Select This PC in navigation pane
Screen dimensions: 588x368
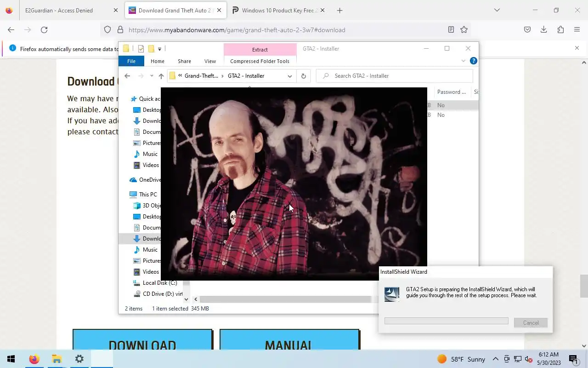click(x=143, y=195)
